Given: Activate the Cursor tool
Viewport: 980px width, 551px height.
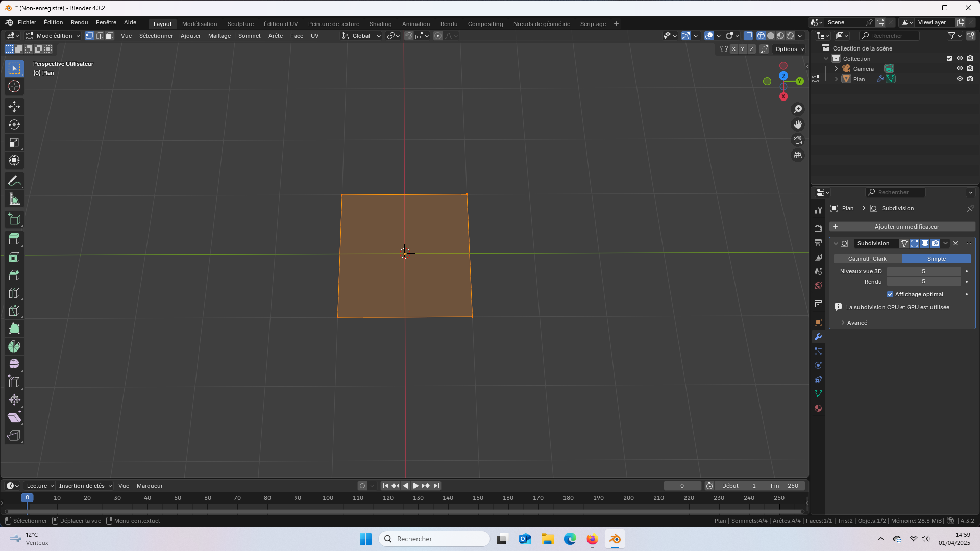Looking at the screenshot, I should point(14,86).
